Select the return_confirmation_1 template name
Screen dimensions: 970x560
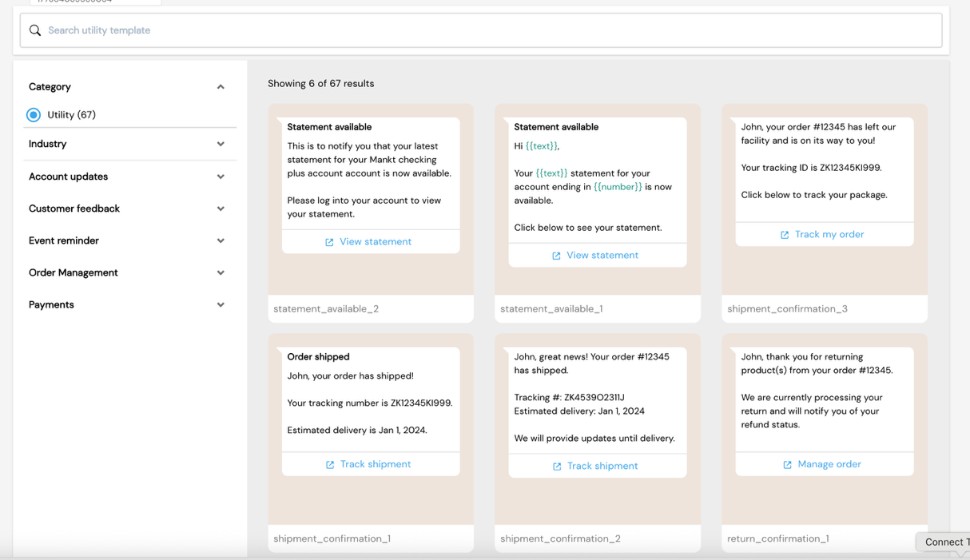pyautogui.click(x=777, y=538)
